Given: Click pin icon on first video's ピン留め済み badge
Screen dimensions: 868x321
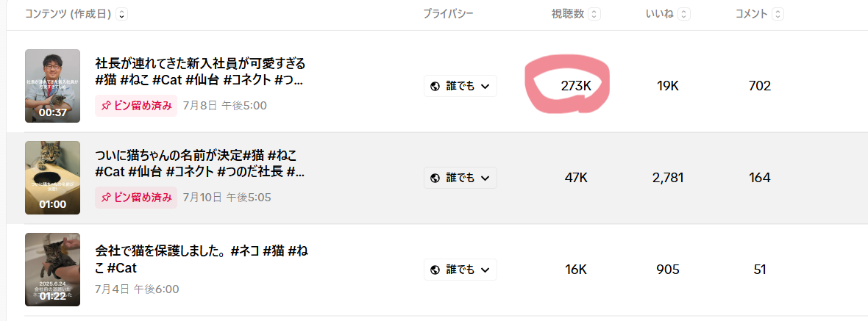Looking at the screenshot, I should (x=105, y=105).
